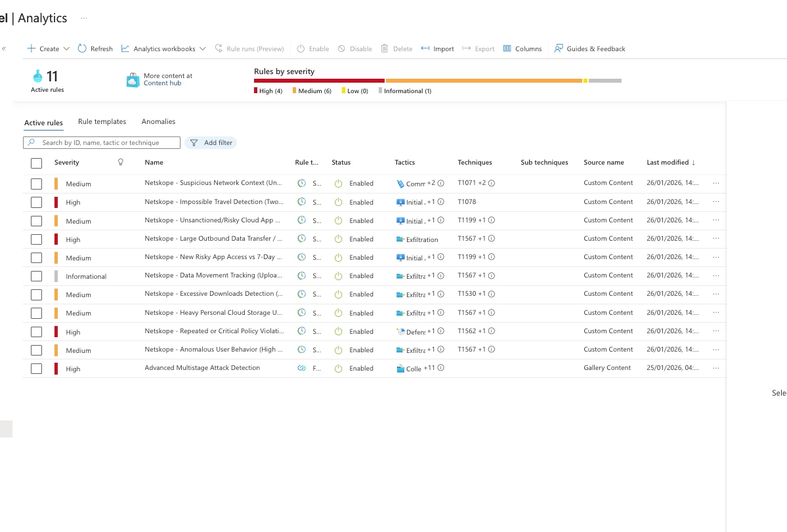
Task: Click the Disable toolbar item
Action: click(355, 49)
